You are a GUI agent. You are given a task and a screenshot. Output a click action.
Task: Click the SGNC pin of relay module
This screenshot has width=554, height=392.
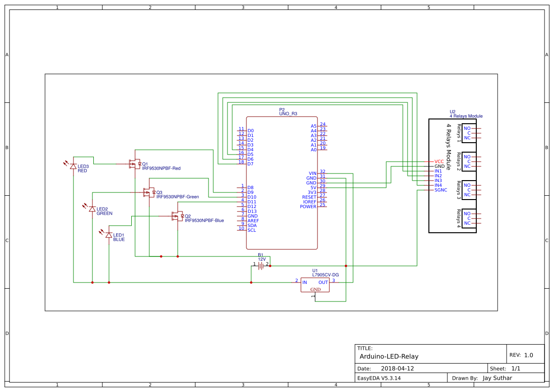[441, 190]
